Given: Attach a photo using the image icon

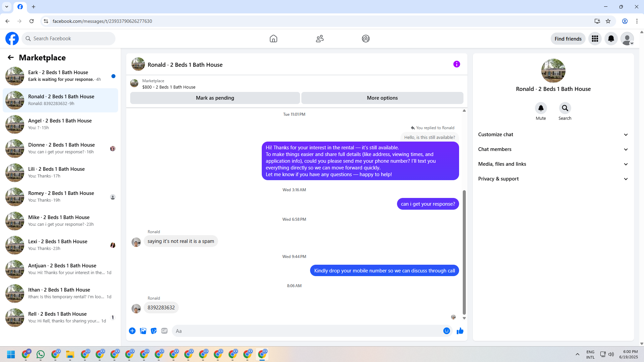Looking at the screenshot, I should 143,331.
